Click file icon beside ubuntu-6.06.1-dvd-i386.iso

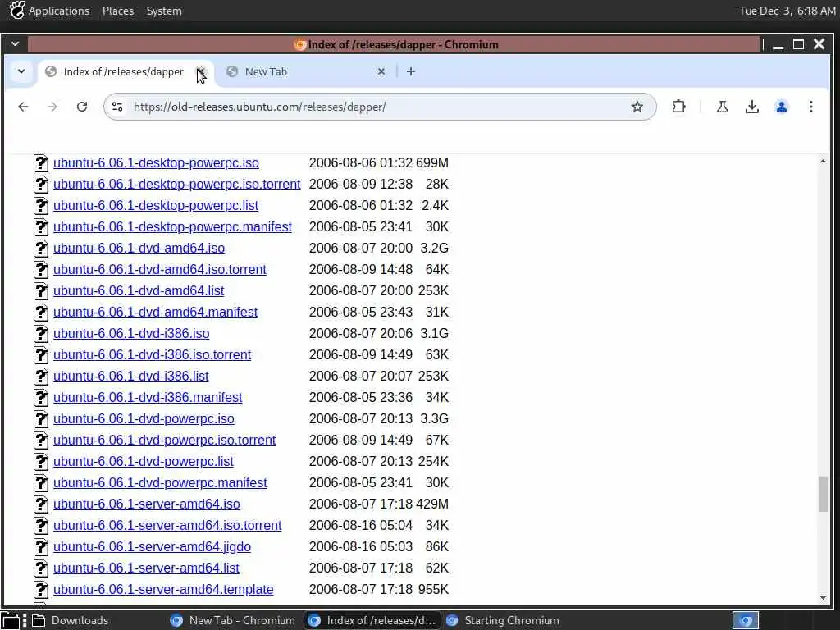[41, 334]
